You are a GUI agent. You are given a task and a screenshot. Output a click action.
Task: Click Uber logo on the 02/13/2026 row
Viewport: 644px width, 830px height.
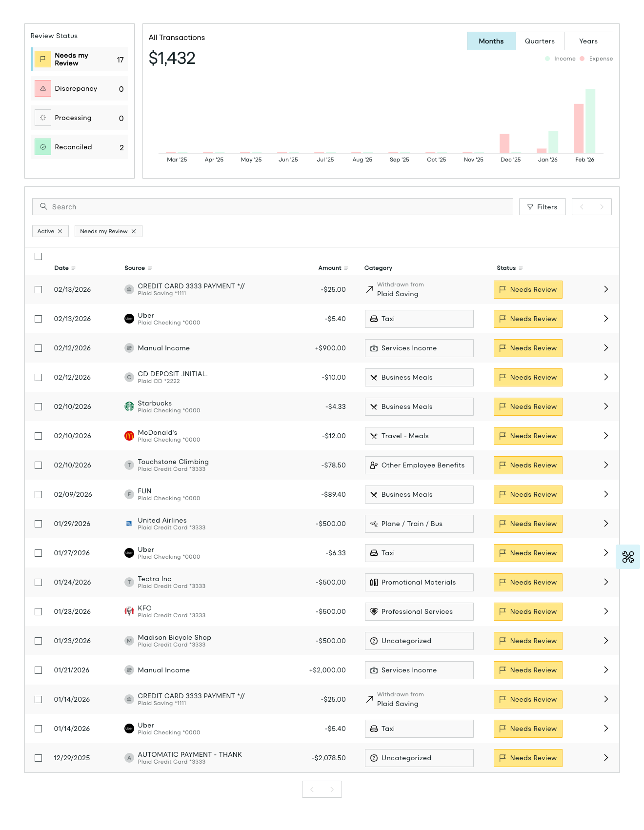(x=129, y=319)
